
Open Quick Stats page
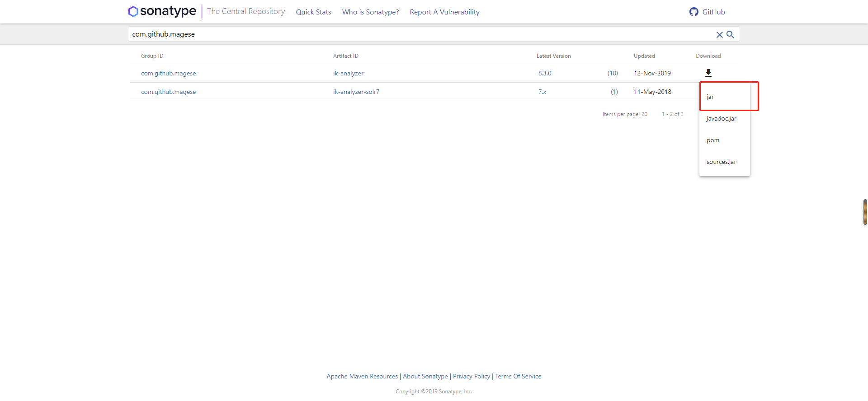[313, 12]
